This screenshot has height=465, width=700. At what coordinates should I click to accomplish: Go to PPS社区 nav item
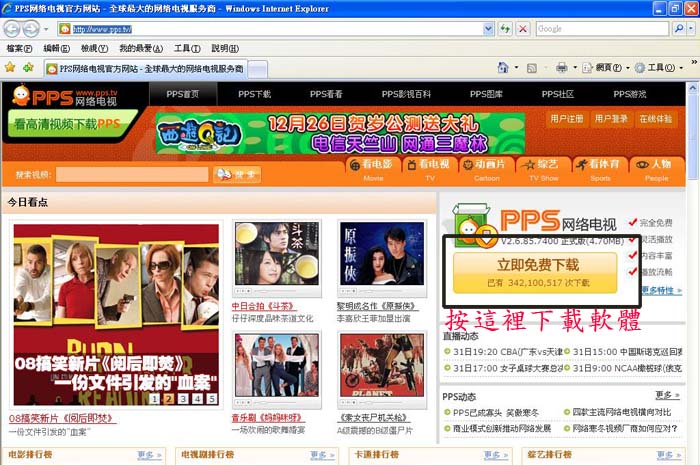[x=558, y=94]
